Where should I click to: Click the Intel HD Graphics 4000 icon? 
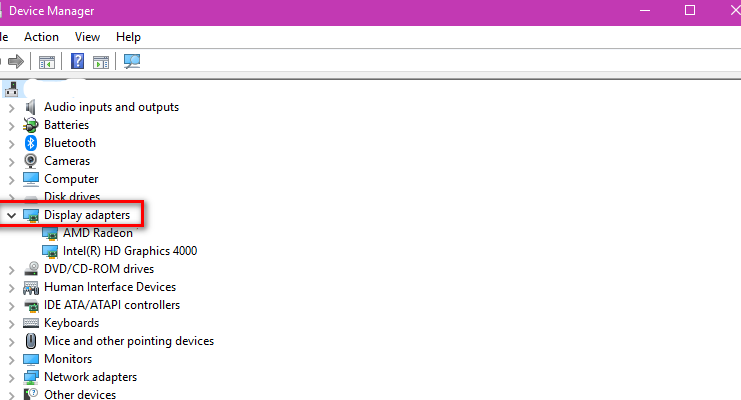click(x=50, y=252)
